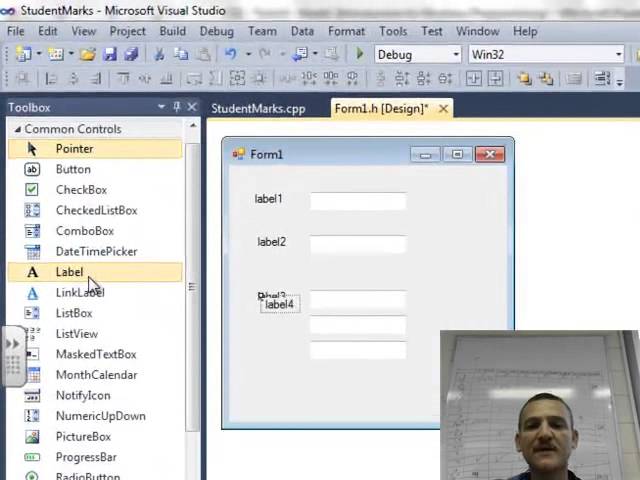640x480 pixels.
Task: Click the Copy icon
Action: (181, 54)
